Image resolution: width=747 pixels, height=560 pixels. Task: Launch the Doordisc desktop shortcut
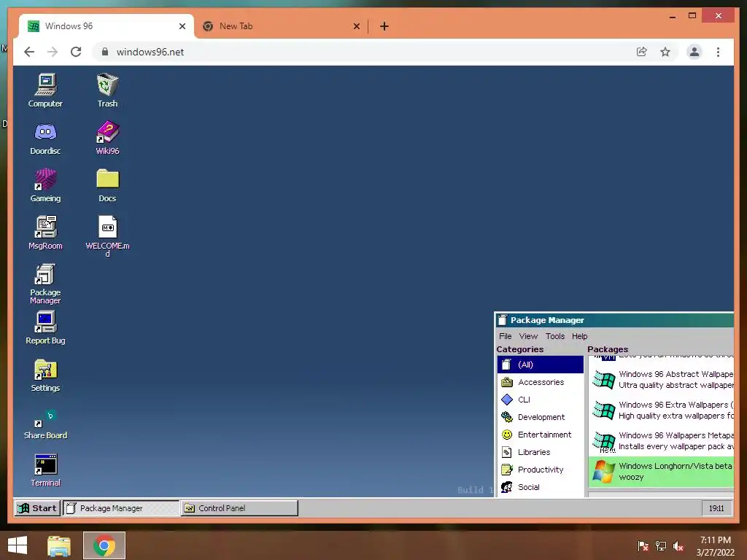45,138
